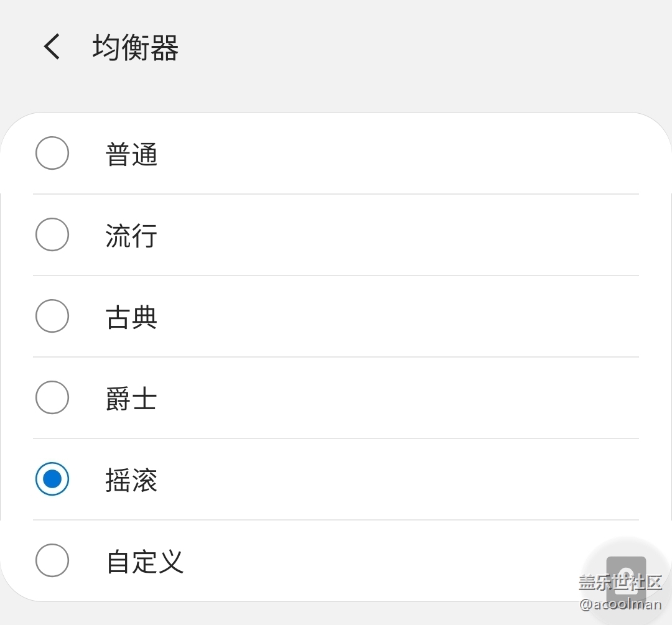Image resolution: width=672 pixels, height=625 pixels.
Task: Choose the 古典 text label
Action: click(131, 317)
